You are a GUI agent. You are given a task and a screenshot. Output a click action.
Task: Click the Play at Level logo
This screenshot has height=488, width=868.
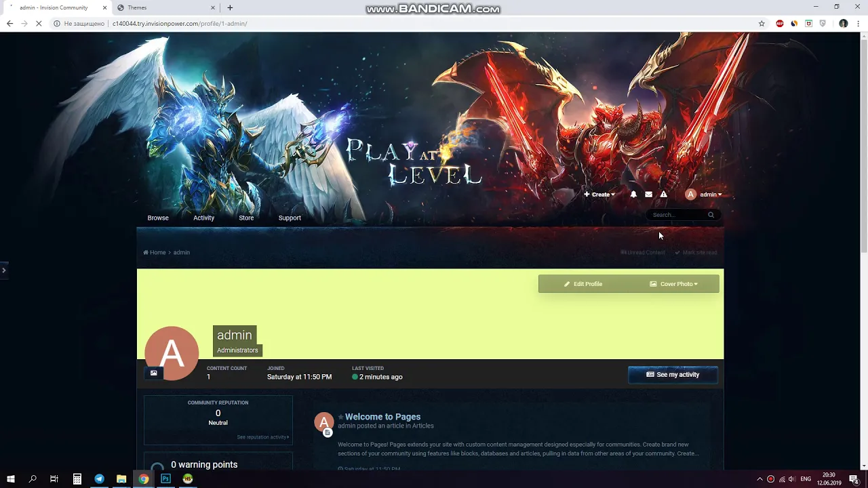pos(414,163)
